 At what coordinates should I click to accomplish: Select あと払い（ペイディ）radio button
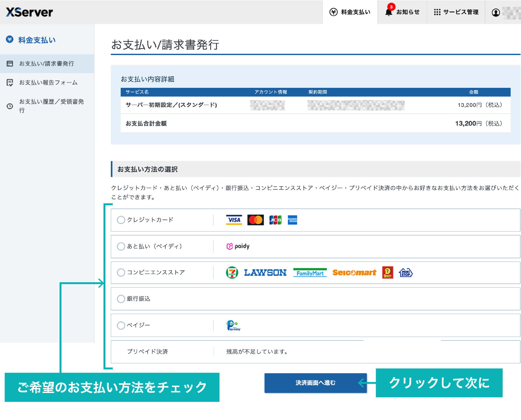pos(121,246)
